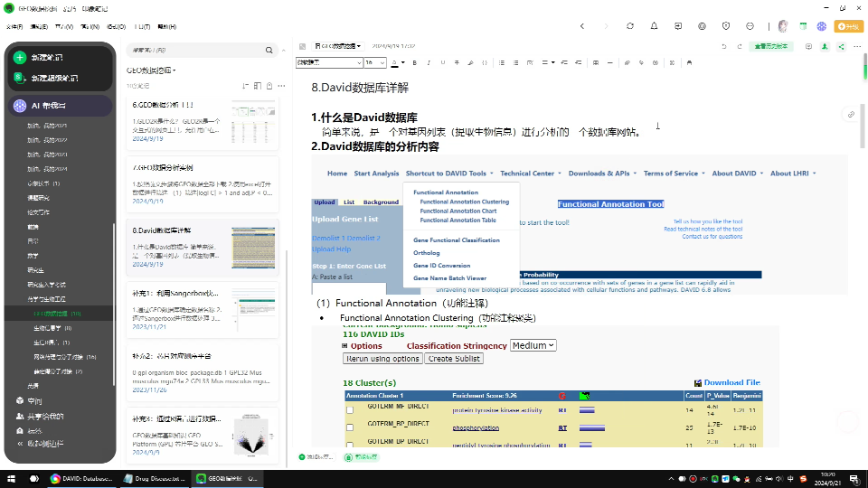868x488 pixels.
Task: Click the search magnifier in note list
Action: (x=269, y=51)
